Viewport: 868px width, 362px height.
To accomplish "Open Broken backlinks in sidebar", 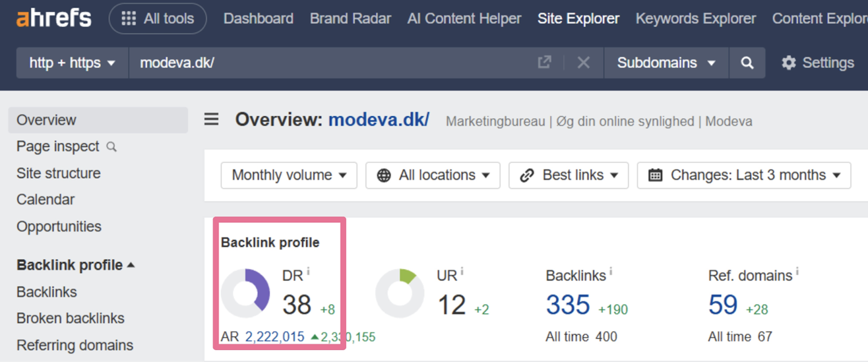I will click(70, 318).
